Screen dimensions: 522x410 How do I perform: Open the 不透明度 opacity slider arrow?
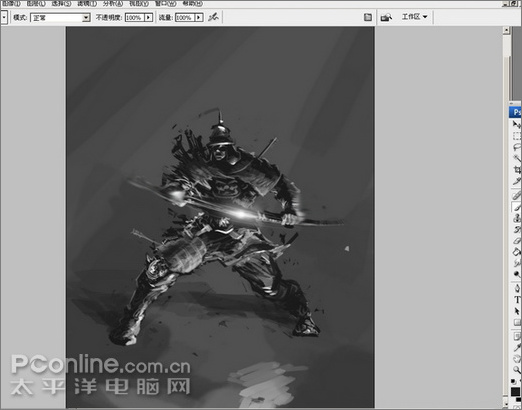click(149, 17)
